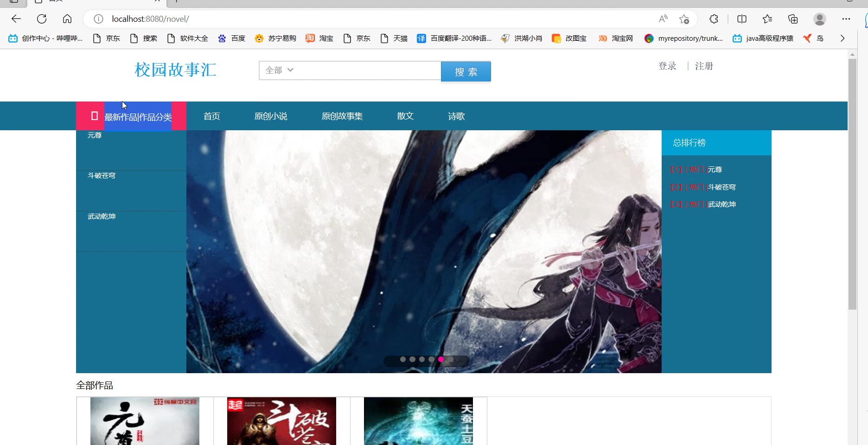Image resolution: width=868 pixels, height=445 pixels.
Task: Click the novel search text field
Action: pos(368,70)
